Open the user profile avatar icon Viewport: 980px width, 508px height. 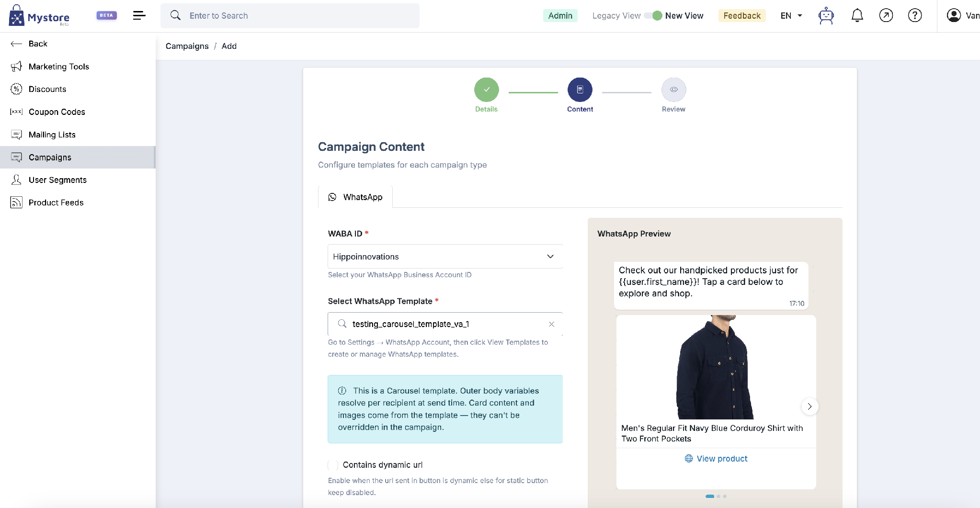click(954, 16)
